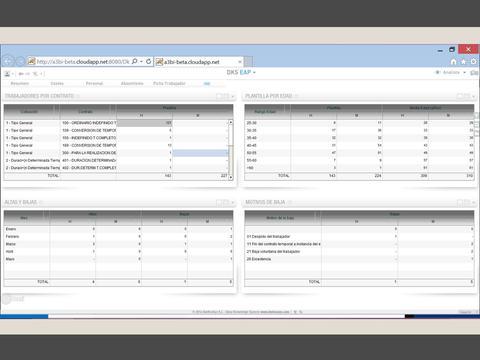The height and width of the screenshot is (360, 480).
Task: Click the browser forward arrow button
Action: pyautogui.click(x=20, y=61)
